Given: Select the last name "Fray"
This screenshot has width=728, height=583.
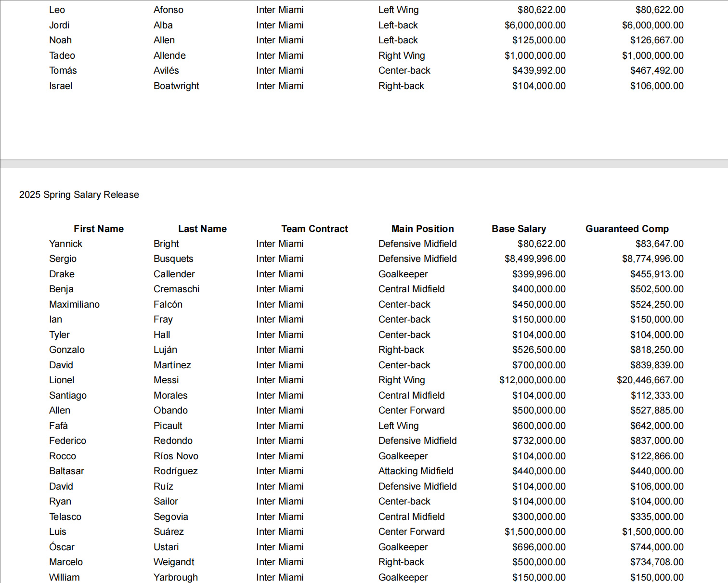Looking at the screenshot, I should [x=163, y=319].
